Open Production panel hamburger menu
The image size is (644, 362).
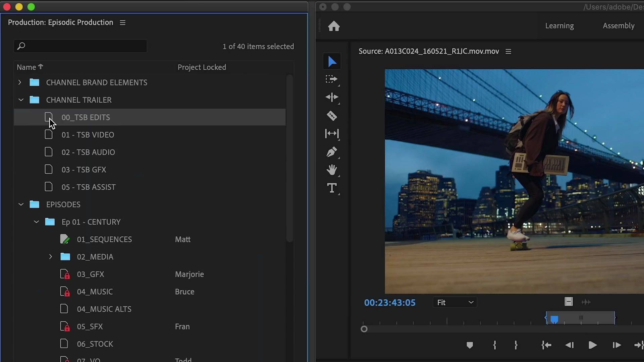pyautogui.click(x=123, y=22)
